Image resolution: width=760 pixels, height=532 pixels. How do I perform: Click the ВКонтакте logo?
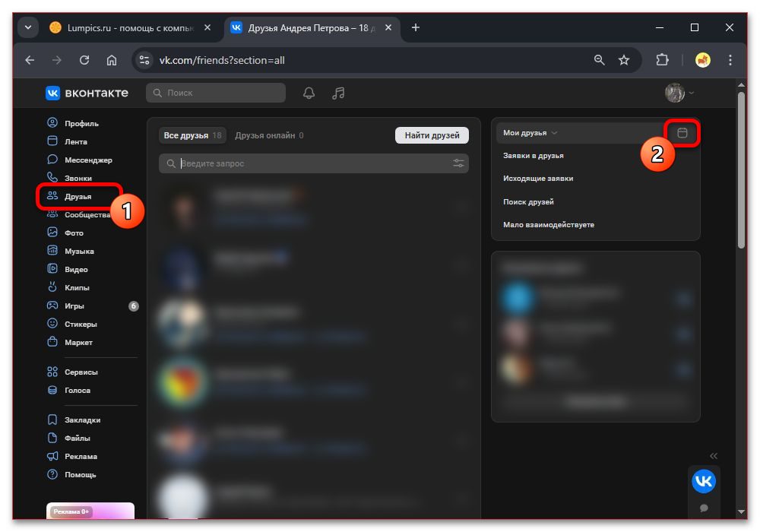click(87, 93)
